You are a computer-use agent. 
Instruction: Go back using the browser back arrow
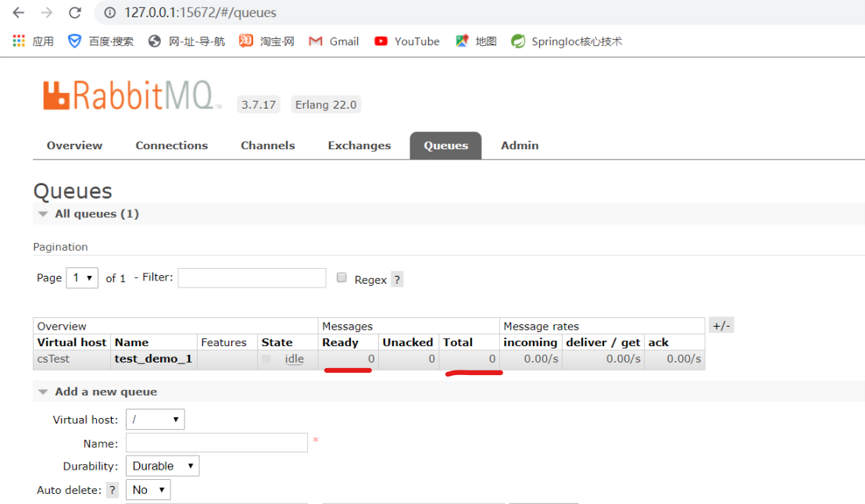pos(18,13)
